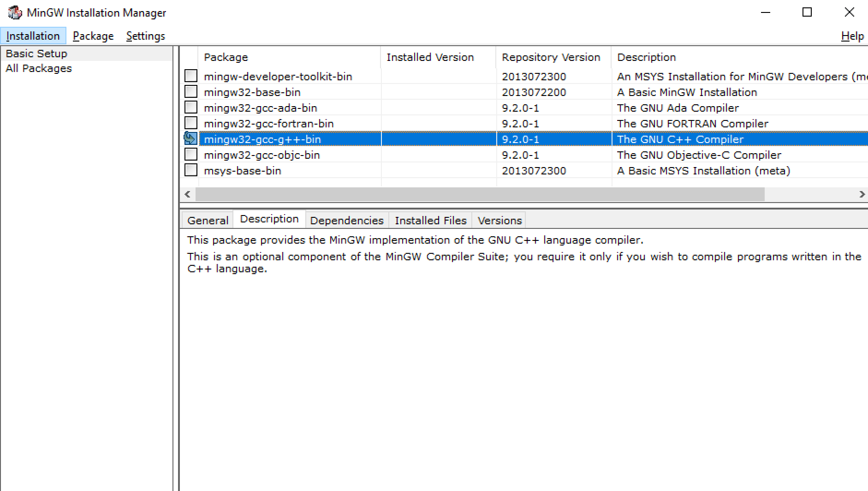868x491 pixels.
Task: Click the Description column header
Action: [x=740, y=57]
